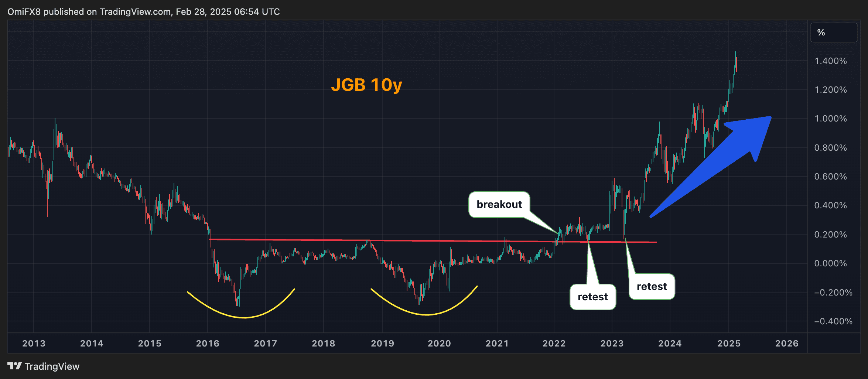
Task: Select the rightmost 'retest' callout bubble
Action: [x=651, y=286]
